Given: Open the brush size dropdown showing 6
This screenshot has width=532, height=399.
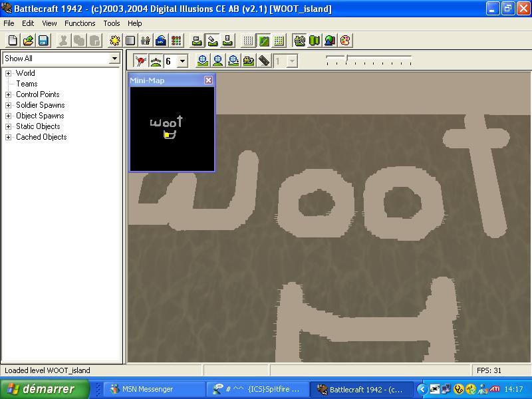Looking at the screenshot, I should [182, 61].
